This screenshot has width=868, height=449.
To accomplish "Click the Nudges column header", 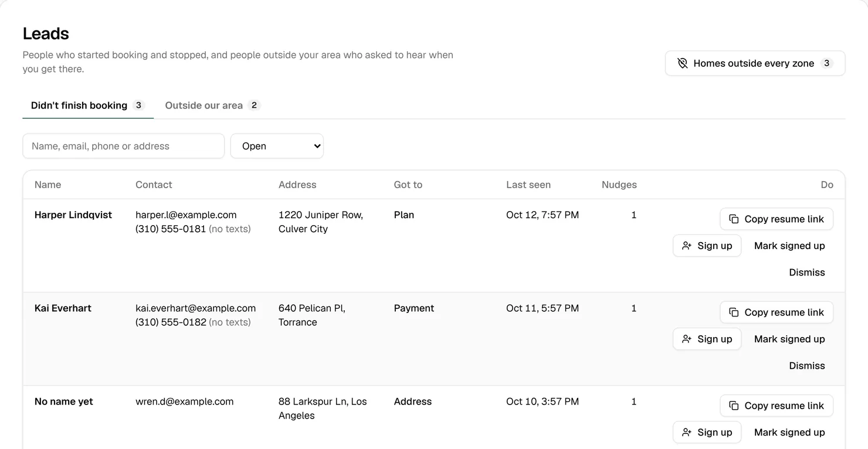I will tap(619, 185).
